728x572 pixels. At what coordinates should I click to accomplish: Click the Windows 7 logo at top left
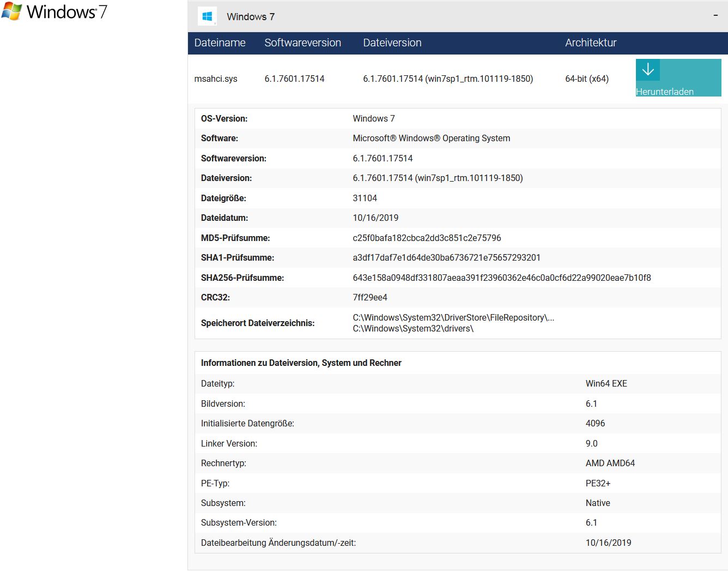pos(54,11)
